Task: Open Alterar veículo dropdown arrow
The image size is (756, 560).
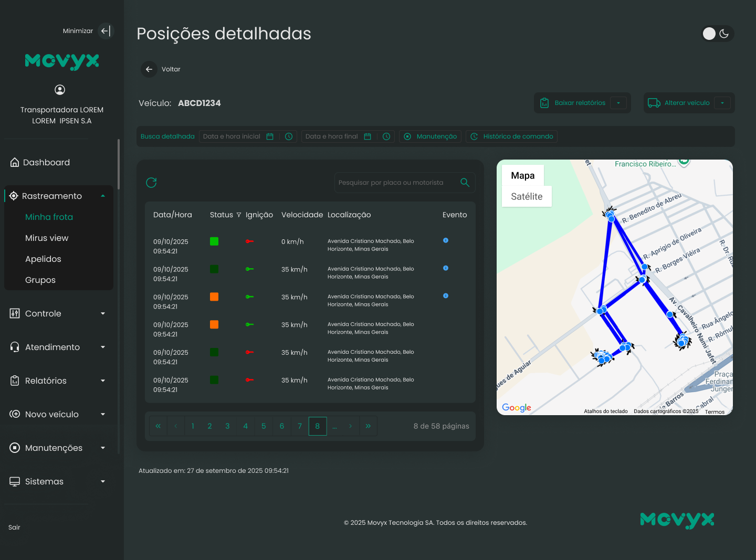Action: click(722, 103)
